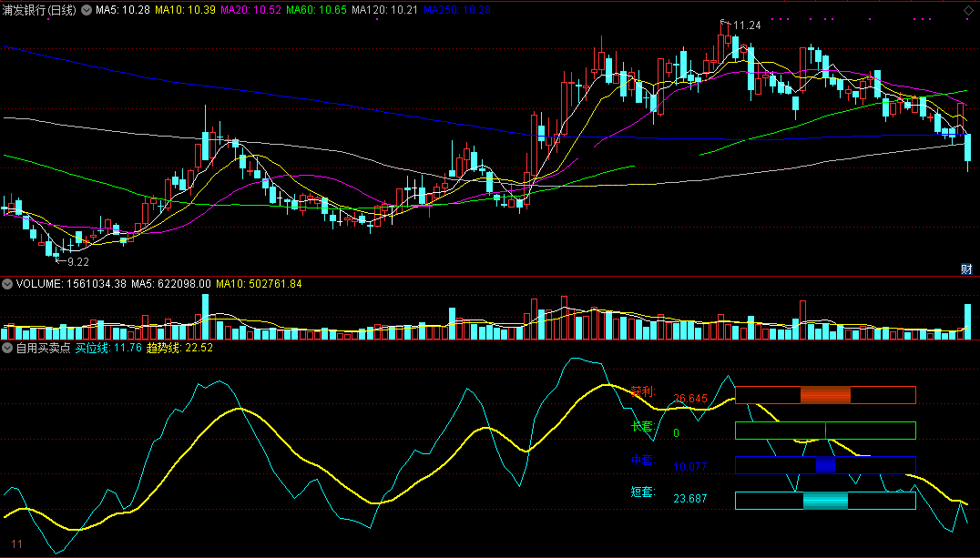Click the green 长套 progress bar
The width and height of the screenshot is (980, 558).
(825, 431)
